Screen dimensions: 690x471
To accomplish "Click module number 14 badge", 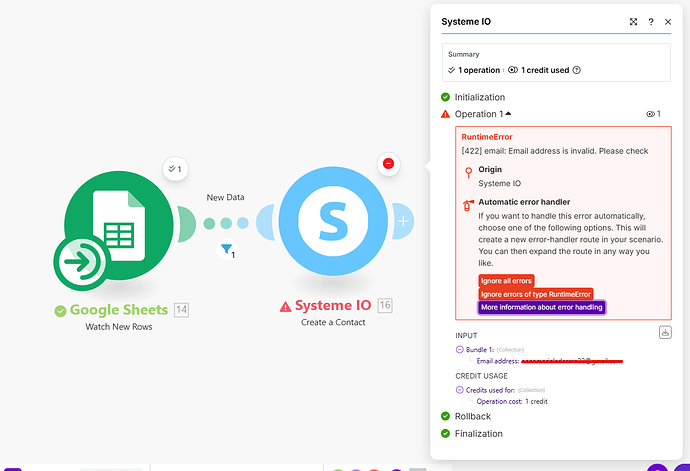I will (x=181, y=310).
